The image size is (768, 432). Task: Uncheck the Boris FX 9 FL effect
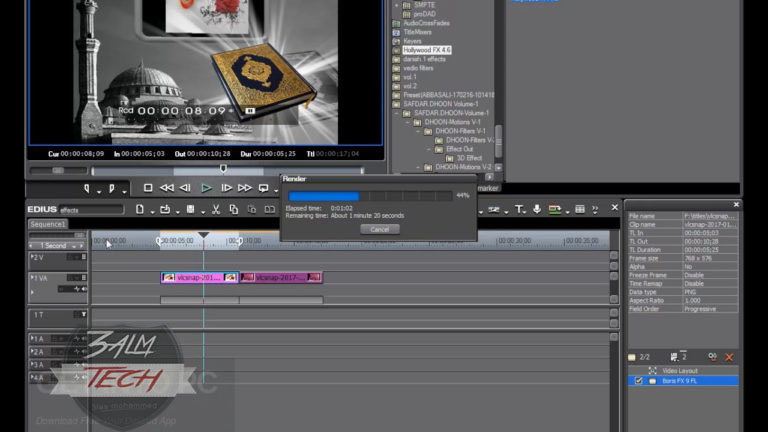(x=638, y=381)
